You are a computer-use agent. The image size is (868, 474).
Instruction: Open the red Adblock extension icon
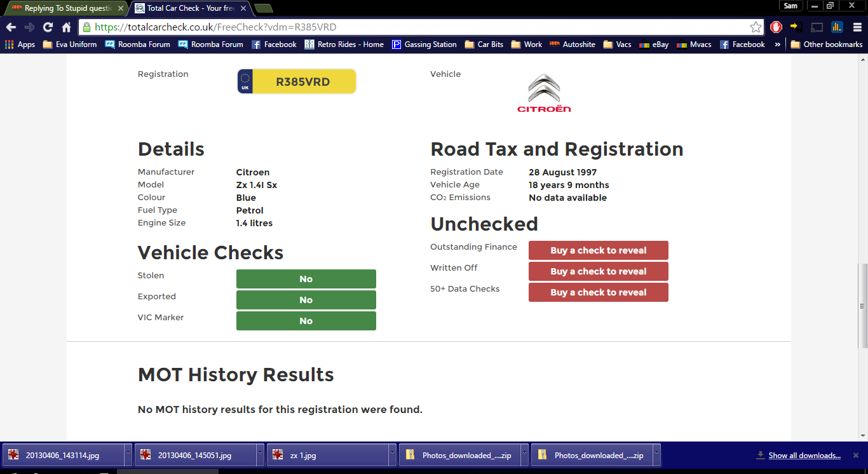coord(776,27)
